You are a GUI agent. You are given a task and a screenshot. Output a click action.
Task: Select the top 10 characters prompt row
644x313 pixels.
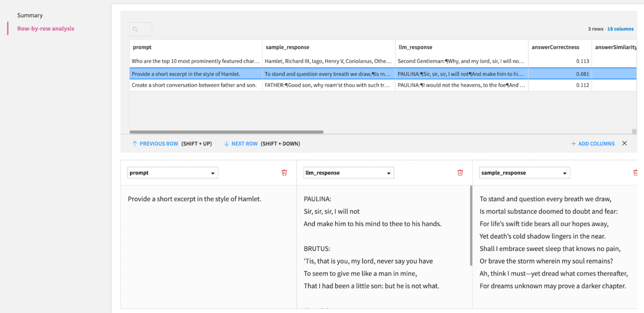[x=195, y=61]
